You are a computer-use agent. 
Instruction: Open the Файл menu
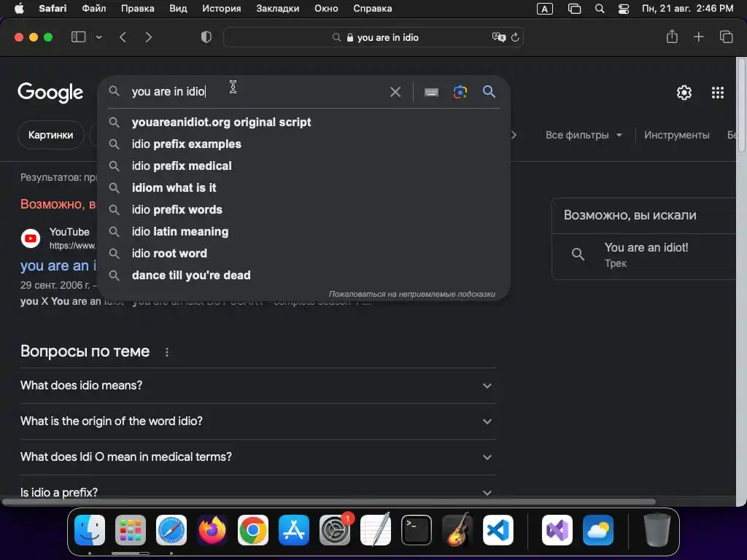[94, 9]
